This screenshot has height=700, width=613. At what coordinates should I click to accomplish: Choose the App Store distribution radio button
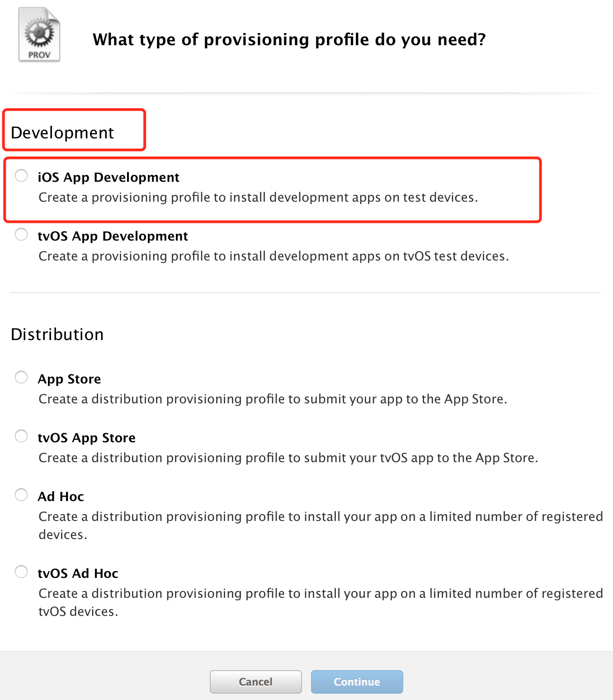tap(21, 377)
